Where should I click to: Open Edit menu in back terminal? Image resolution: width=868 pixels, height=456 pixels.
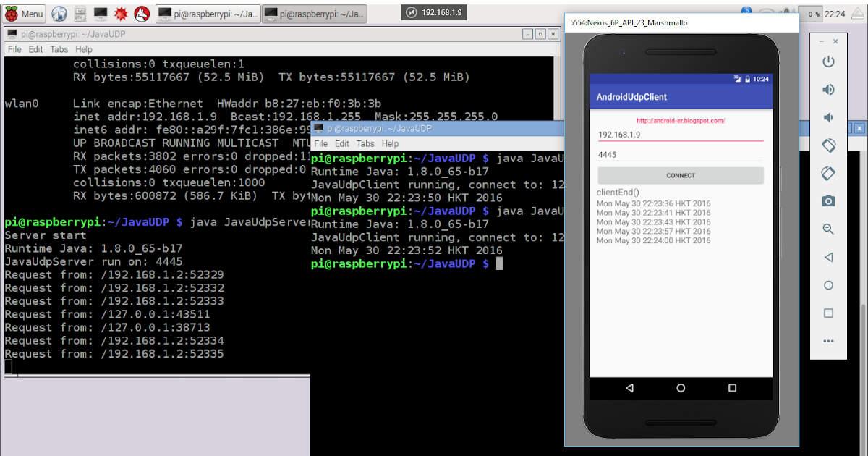click(x=35, y=49)
